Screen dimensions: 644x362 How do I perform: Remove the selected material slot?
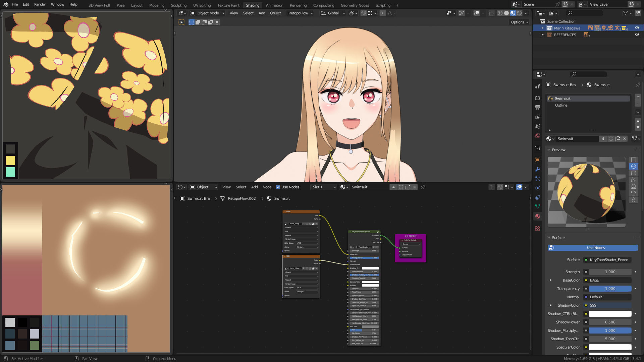(638, 104)
